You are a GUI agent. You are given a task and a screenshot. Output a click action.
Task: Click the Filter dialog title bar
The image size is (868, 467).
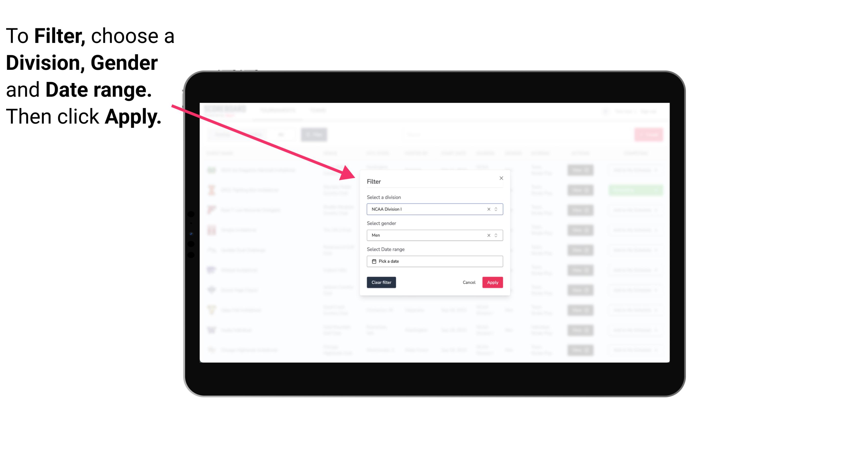434,181
